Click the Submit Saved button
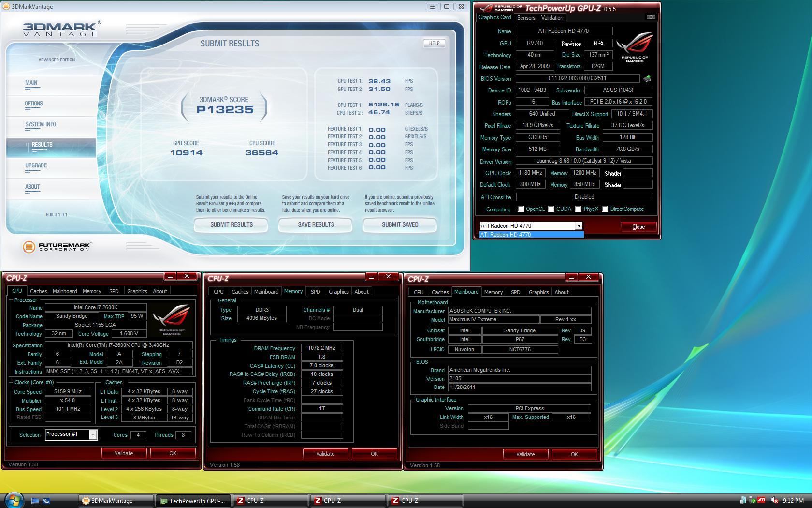Viewport: 812px width, 508px height. click(x=400, y=225)
